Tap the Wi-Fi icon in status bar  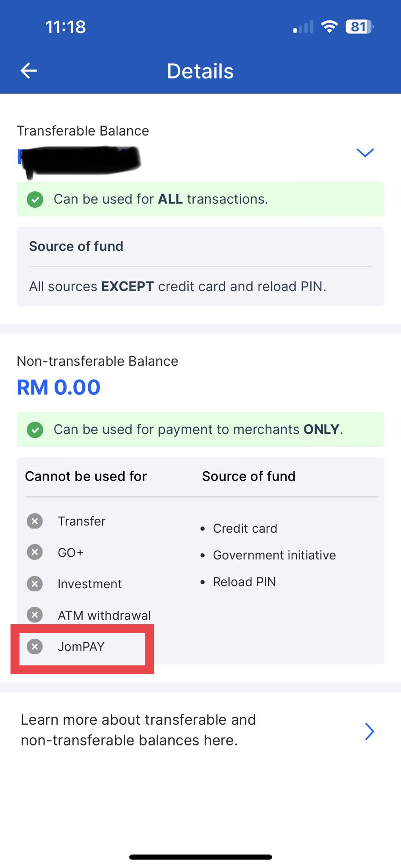(x=330, y=27)
